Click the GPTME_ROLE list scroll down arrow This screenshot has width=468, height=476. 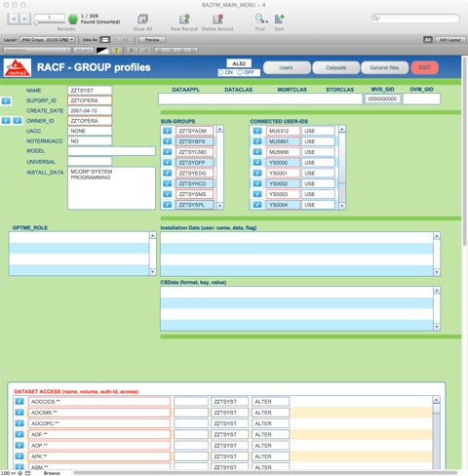click(x=152, y=272)
